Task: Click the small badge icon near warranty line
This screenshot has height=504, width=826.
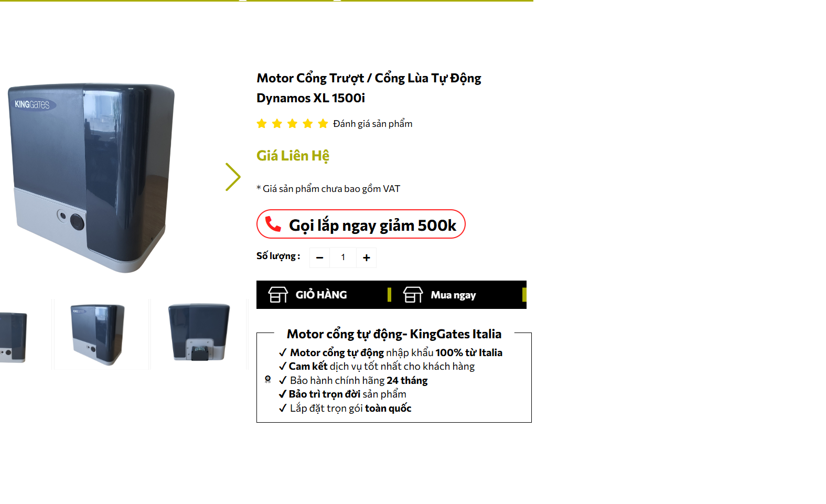Action: 268,379
